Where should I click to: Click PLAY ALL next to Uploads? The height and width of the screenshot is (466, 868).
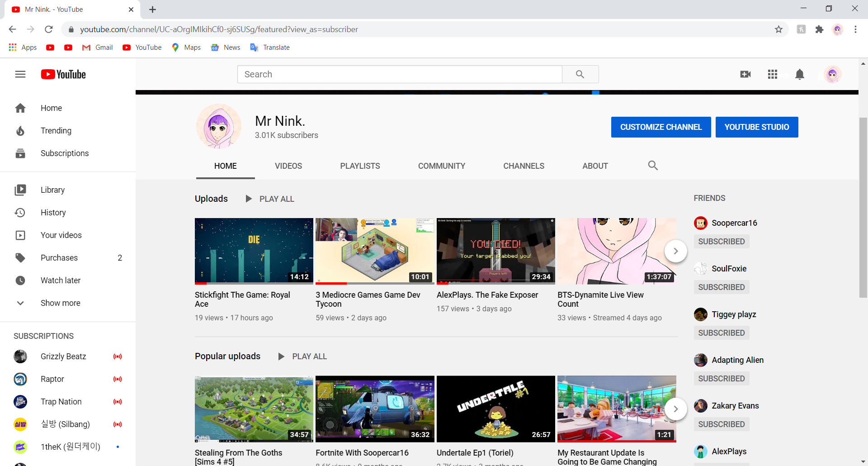point(270,199)
